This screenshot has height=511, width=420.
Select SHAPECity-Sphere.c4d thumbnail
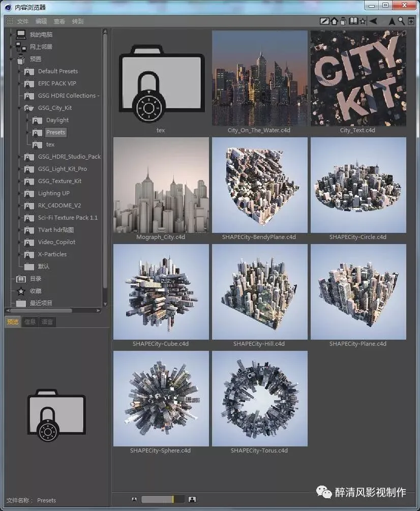(161, 399)
